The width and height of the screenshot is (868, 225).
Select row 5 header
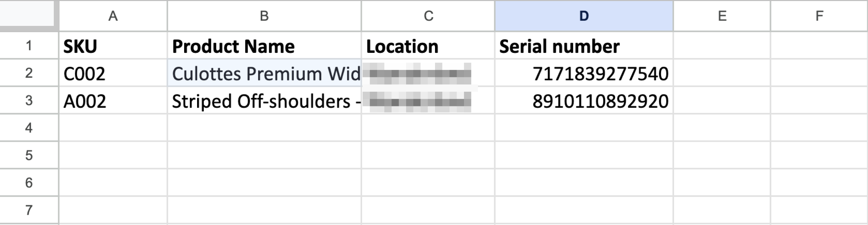point(29,155)
